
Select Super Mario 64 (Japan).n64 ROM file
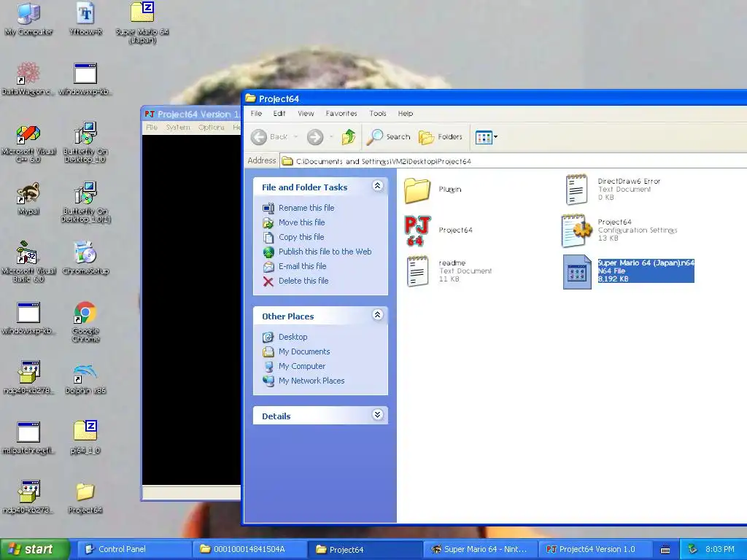(629, 271)
